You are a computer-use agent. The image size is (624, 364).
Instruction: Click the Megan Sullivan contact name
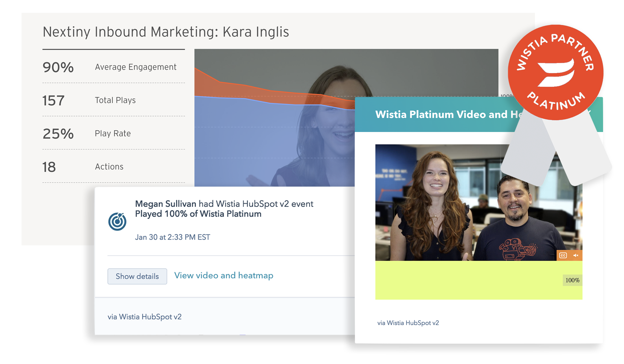pos(166,204)
